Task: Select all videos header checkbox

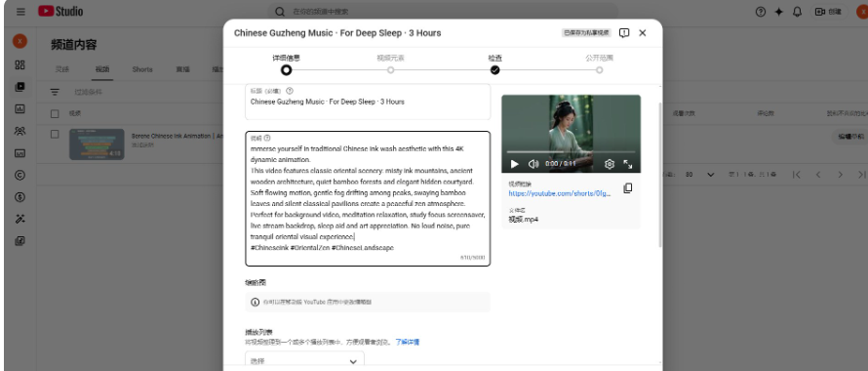Action: (55, 113)
